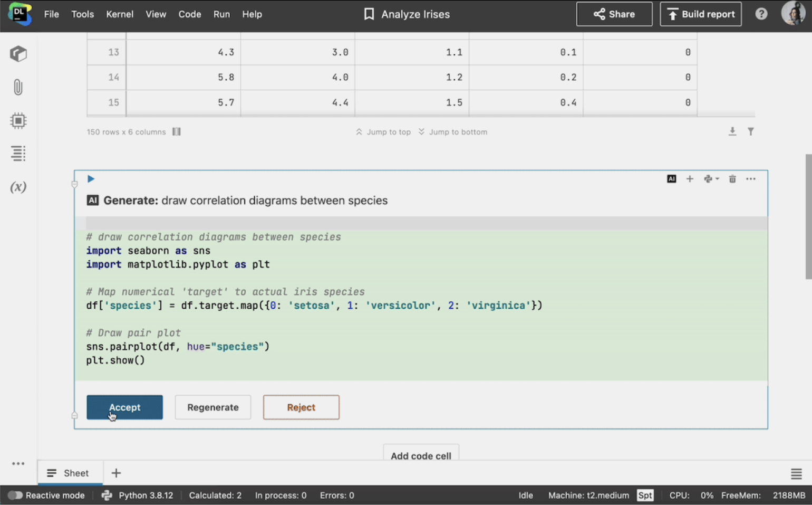Download the table with the download icon

coord(732,131)
